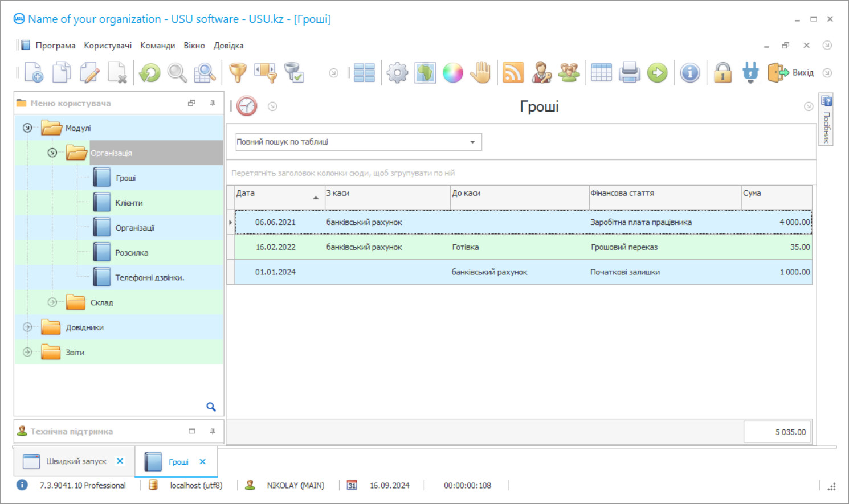The width and height of the screenshot is (849, 504).
Task: Click the printer icon in toolbar
Action: coord(629,73)
